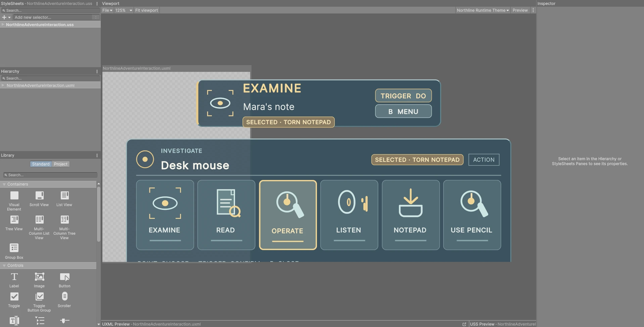The height and width of the screenshot is (327, 644).
Task: Pop out the UXML Preview pane
Action: coord(464,324)
